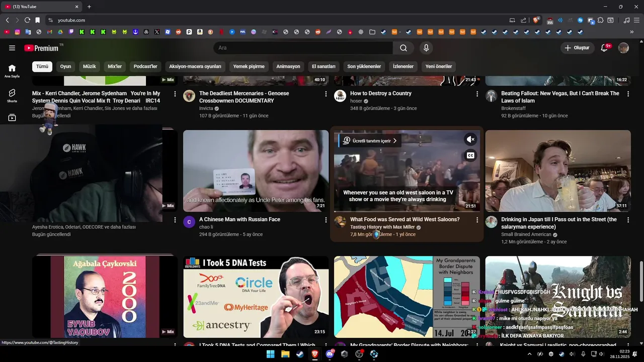
Task: Select the İzlenenler chip
Action: click(x=403, y=66)
